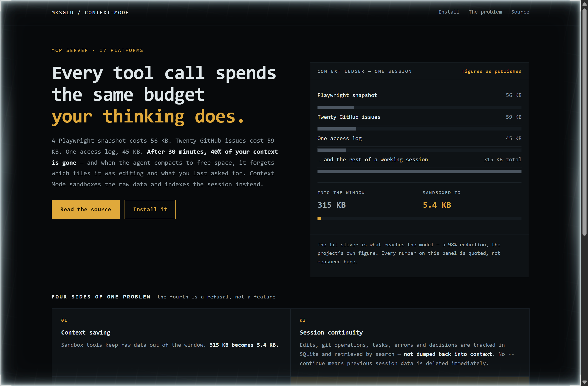Click the Read the source button
This screenshot has height=386, width=588.
coord(86,209)
